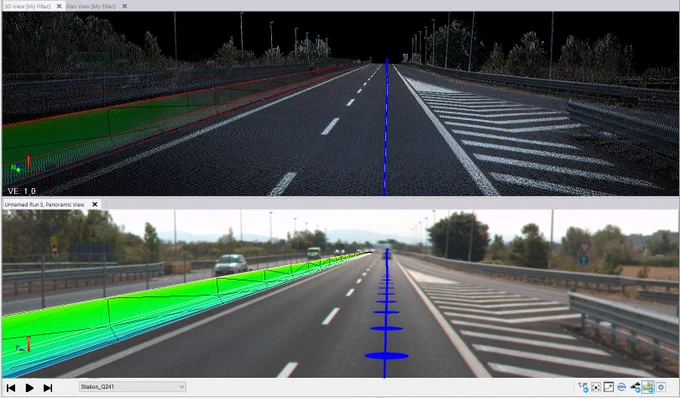Viewport: 680px width, 398px height.
Task: Click the last blue circle icon in toolbar
Action: point(661,387)
